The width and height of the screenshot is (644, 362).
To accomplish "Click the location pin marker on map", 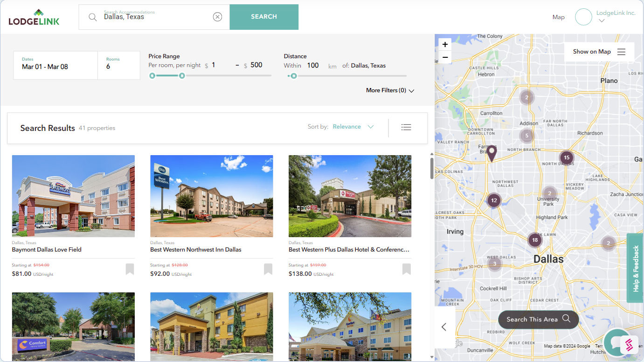I will [492, 153].
